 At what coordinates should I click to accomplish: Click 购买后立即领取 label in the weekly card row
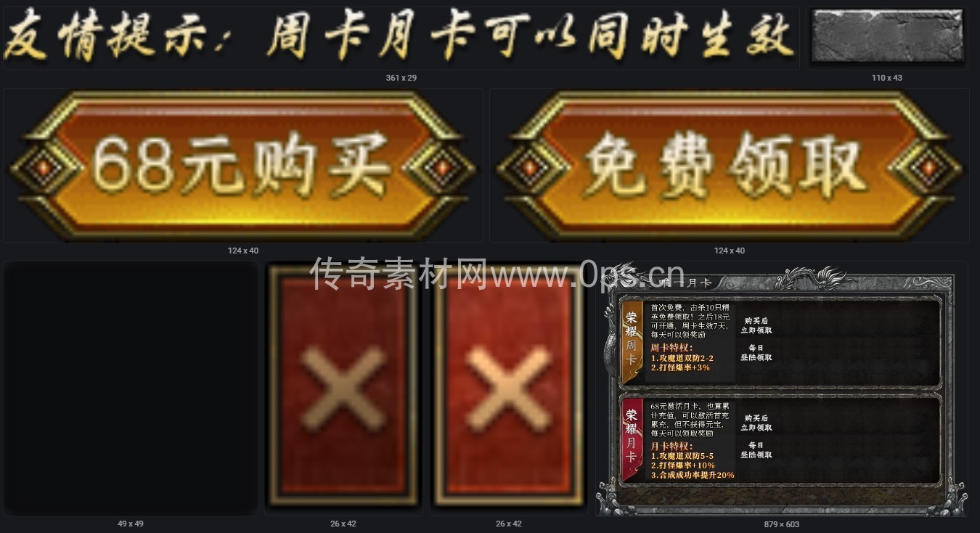[756, 325]
